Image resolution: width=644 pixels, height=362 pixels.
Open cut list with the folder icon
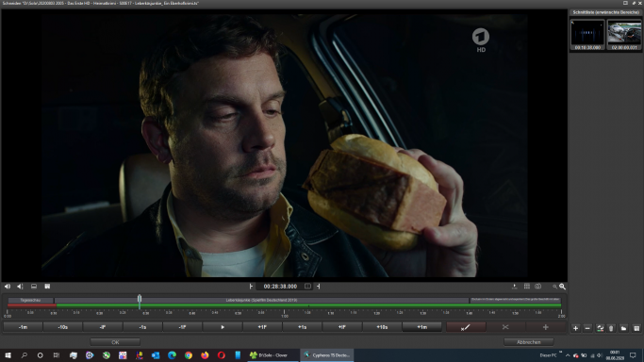click(624, 328)
